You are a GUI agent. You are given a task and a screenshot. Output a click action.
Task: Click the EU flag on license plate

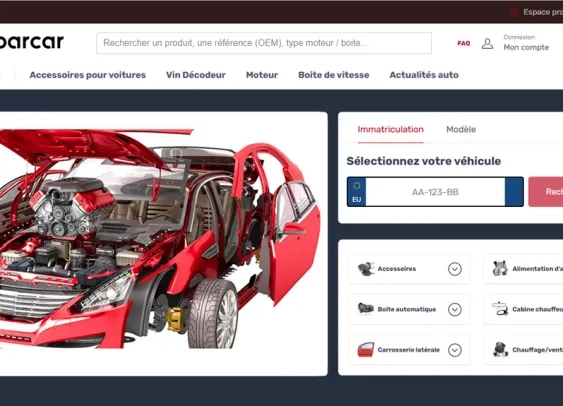click(x=357, y=192)
